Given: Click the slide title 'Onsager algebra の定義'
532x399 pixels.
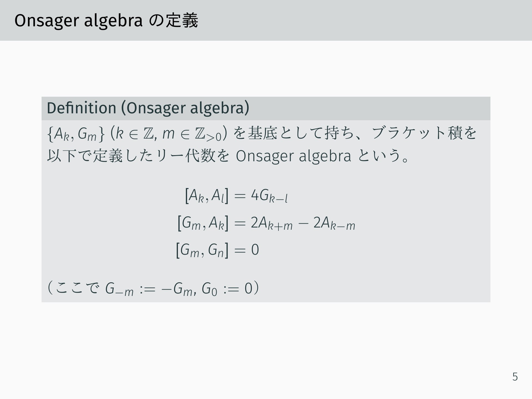Looking at the screenshot, I should click(106, 21).
